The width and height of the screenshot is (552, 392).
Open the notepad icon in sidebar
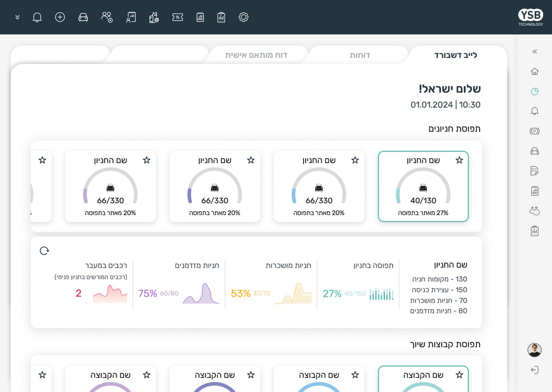point(535,191)
